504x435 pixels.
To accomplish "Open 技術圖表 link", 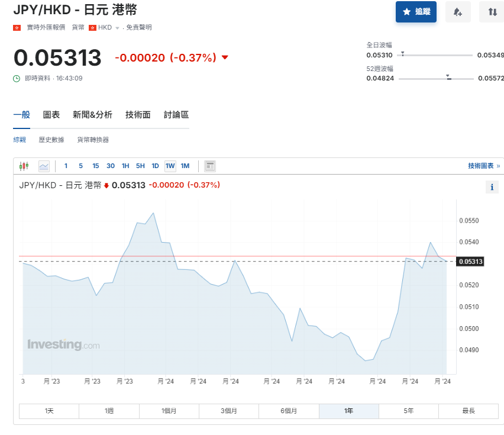I will point(483,166).
